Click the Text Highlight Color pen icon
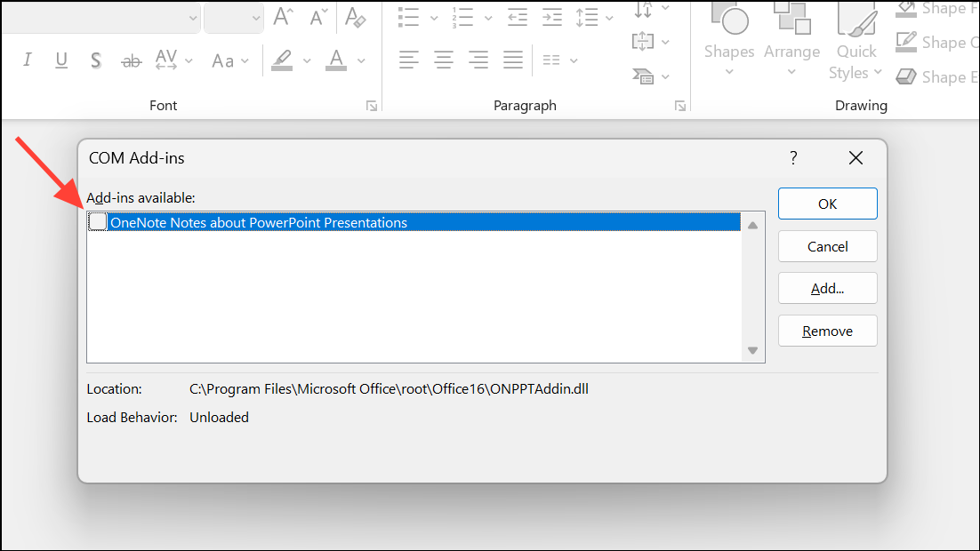This screenshot has height=551, width=980. click(282, 60)
